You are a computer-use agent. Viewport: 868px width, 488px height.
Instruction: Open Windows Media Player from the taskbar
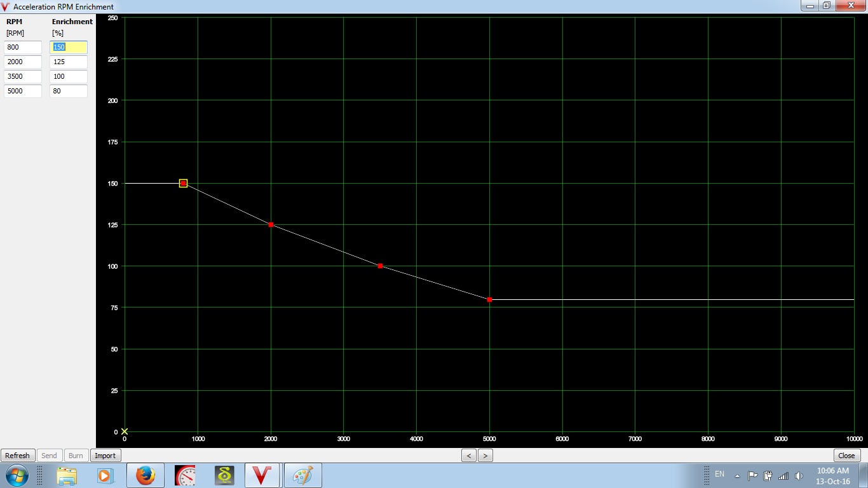point(104,475)
